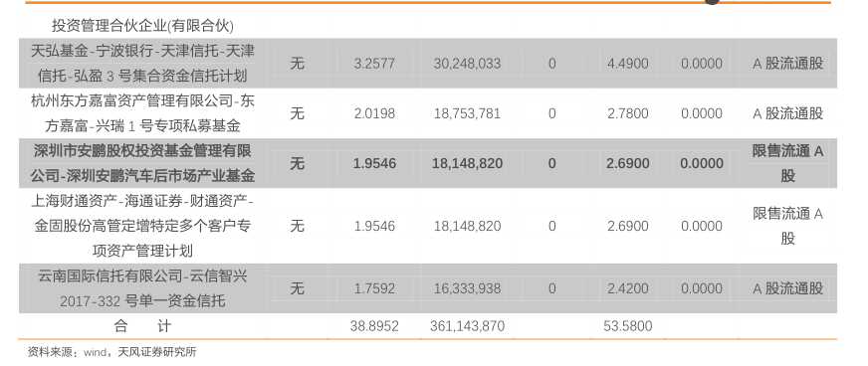The image size is (868, 366).
Task: Click the bold 限售流通 A 股 cell
Action: click(x=787, y=164)
